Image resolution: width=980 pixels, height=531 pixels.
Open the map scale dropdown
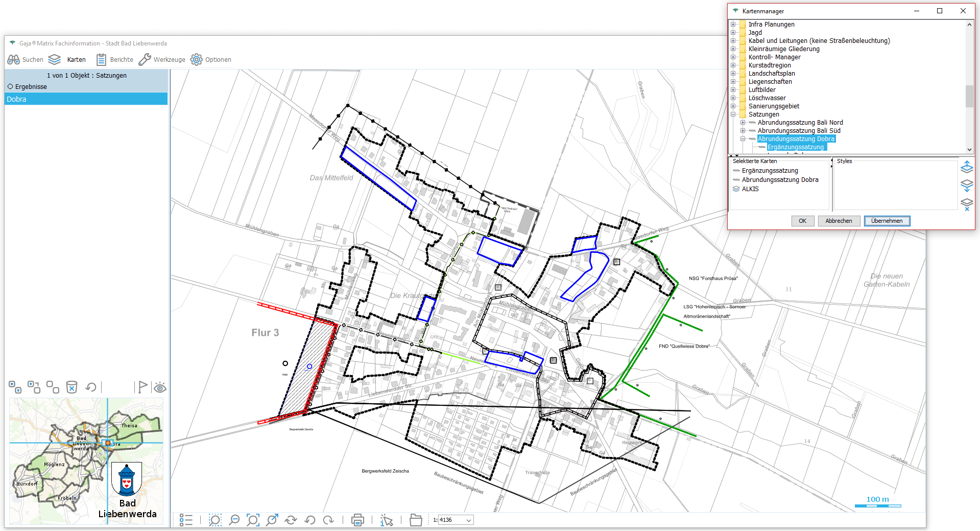click(468, 520)
